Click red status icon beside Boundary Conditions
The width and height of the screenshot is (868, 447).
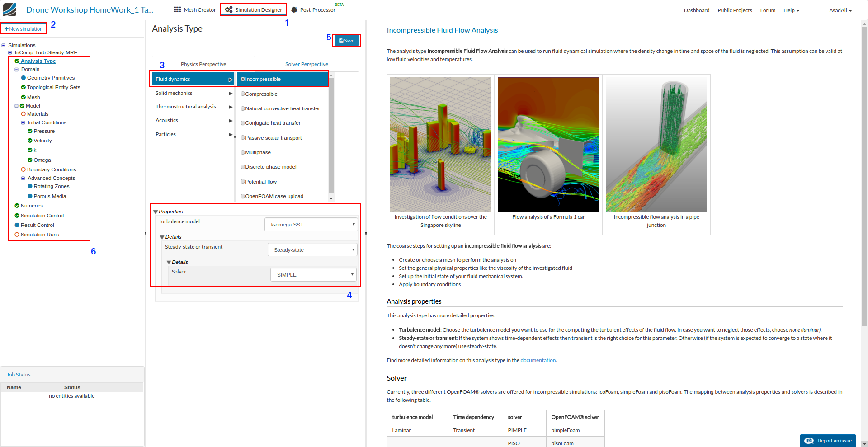(x=24, y=169)
